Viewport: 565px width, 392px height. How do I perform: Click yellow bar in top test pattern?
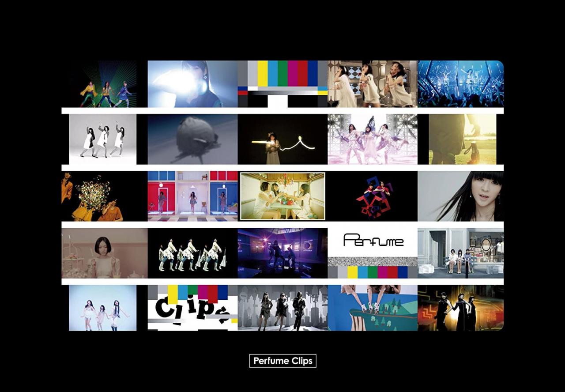coord(263,73)
